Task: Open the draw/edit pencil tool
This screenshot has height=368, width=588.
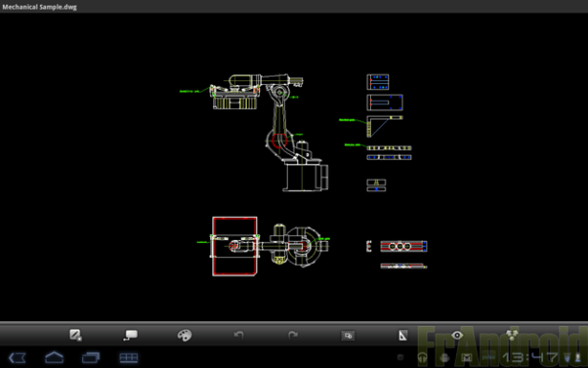Action: [x=76, y=335]
